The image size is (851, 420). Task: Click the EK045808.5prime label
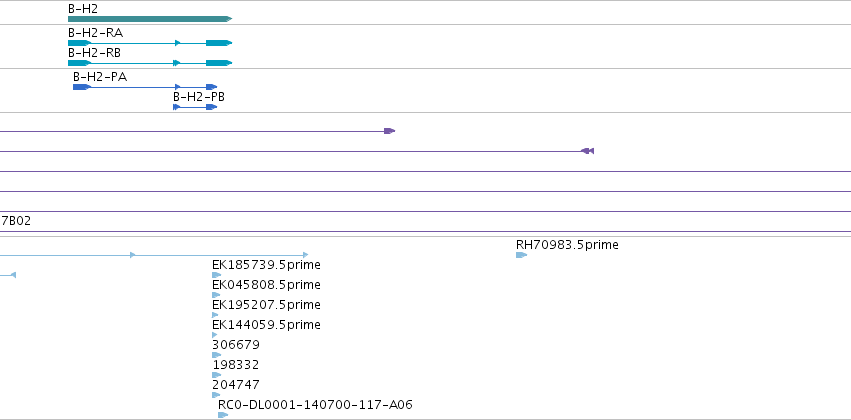pyautogui.click(x=266, y=285)
